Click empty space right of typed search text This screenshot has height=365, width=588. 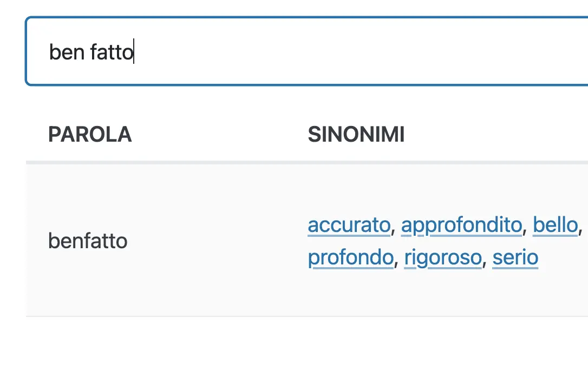click(356, 52)
